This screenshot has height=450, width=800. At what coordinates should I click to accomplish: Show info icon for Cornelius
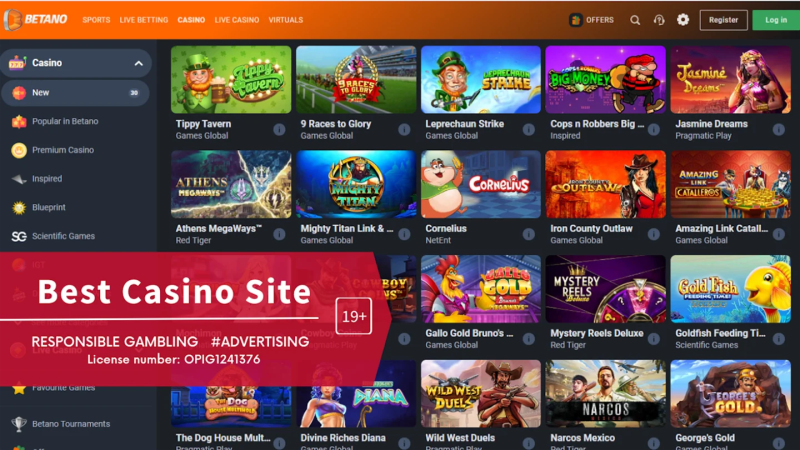529,234
